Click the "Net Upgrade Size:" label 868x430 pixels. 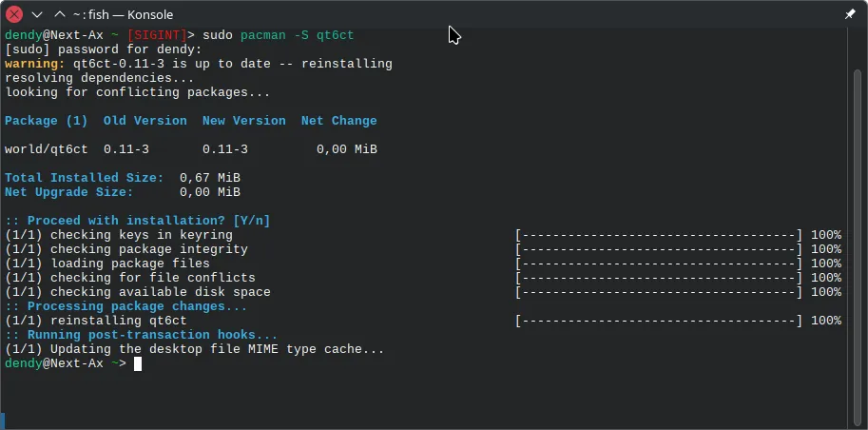[x=68, y=192]
